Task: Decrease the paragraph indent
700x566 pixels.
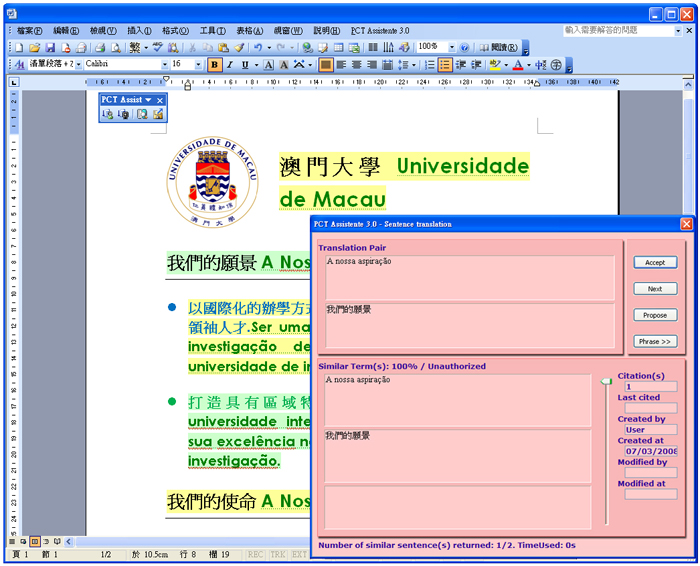Action: (461, 65)
